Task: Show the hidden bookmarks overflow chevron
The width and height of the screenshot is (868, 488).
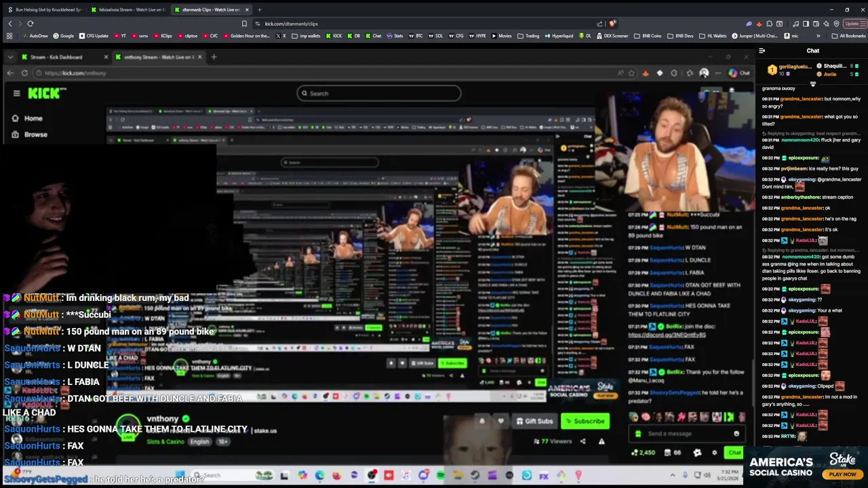Action: [x=818, y=36]
